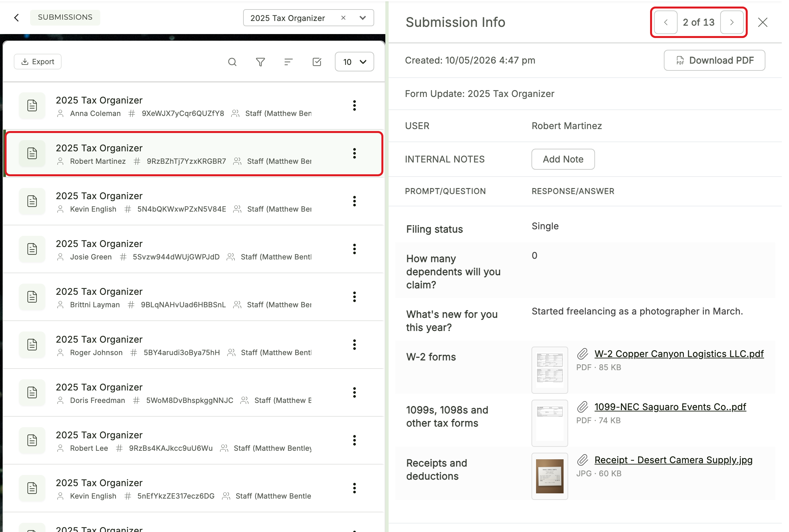Screen dimensions: 789x532
Task: Click the Add Note button
Action: pyautogui.click(x=563, y=159)
